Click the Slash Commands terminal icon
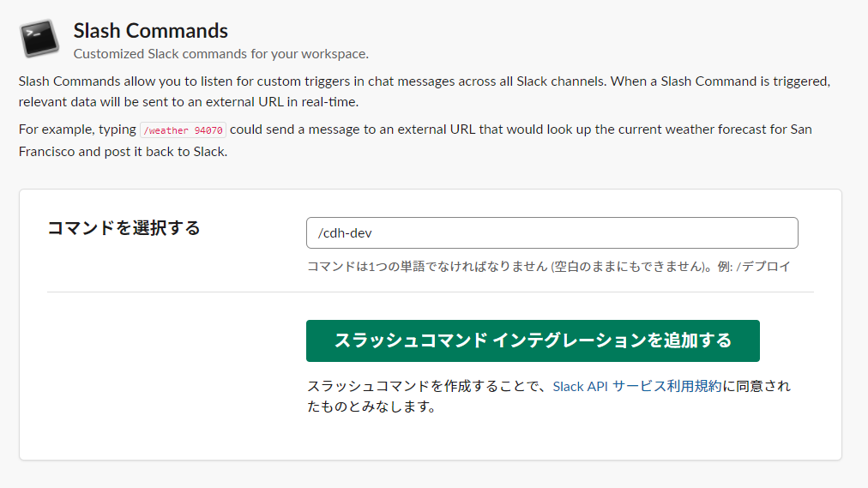Image resolution: width=868 pixels, height=488 pixels. point(39,39)
